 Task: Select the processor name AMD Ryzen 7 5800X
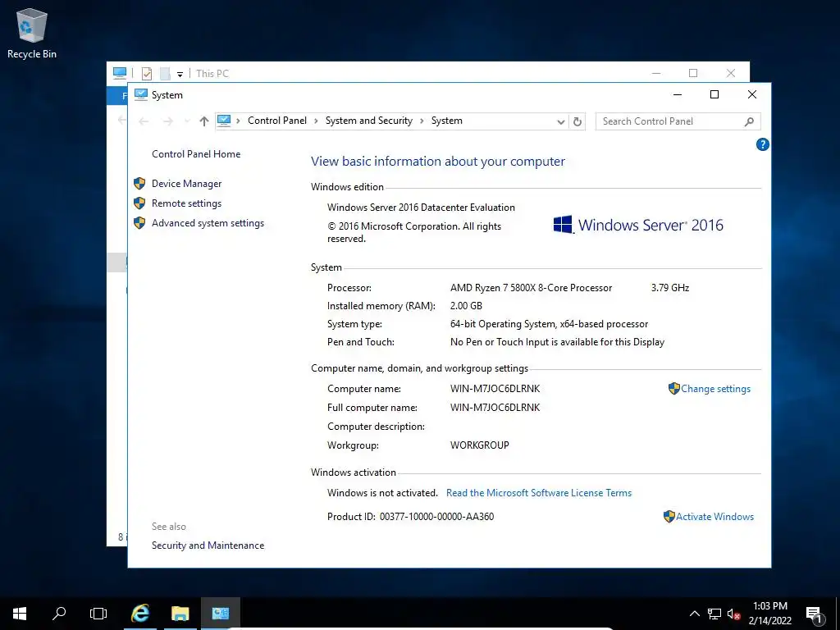[x=531, y=288]
